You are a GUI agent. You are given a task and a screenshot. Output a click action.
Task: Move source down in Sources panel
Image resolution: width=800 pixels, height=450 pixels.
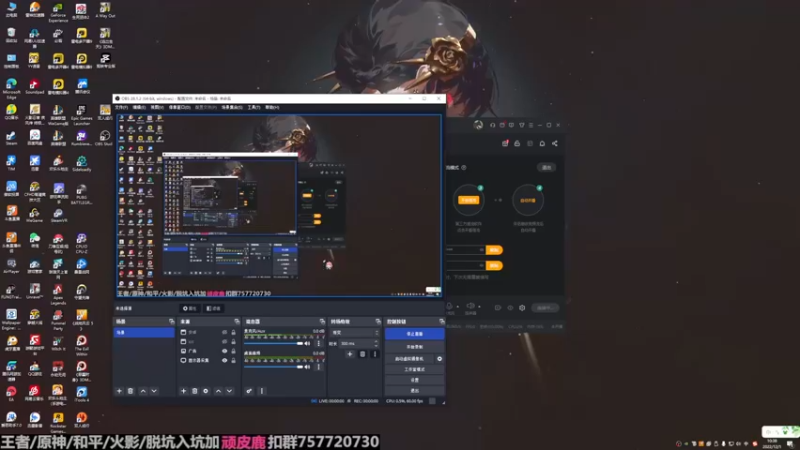tap(230, 391)
